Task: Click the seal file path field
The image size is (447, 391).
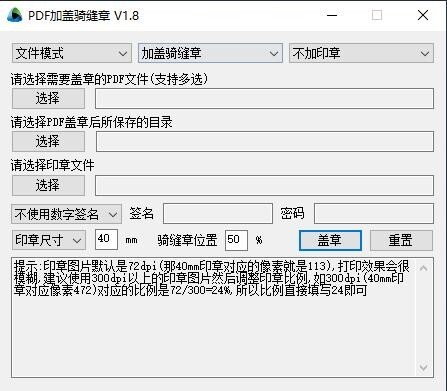Action: (264, 185)
